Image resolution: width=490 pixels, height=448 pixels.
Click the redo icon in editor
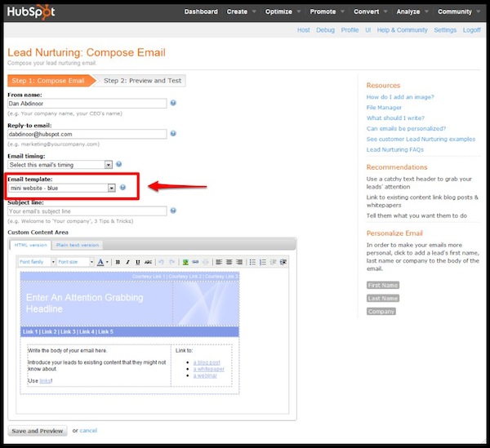171,262
